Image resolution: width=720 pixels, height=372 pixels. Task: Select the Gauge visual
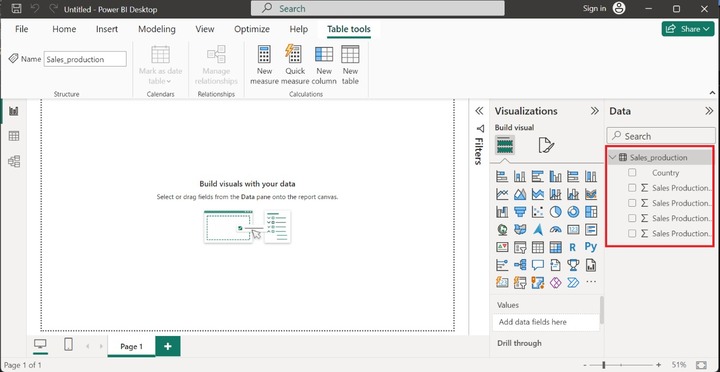pos(556,230)
